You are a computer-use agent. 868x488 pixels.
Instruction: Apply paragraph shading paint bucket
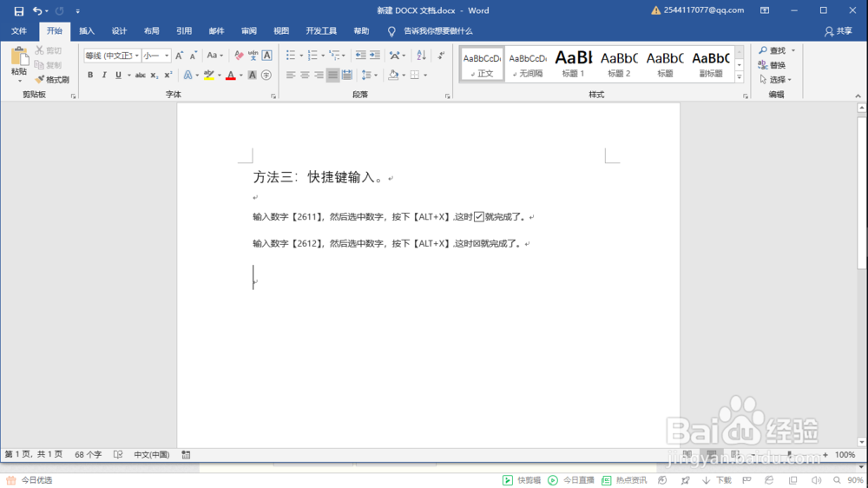click(x=393, y=75)
